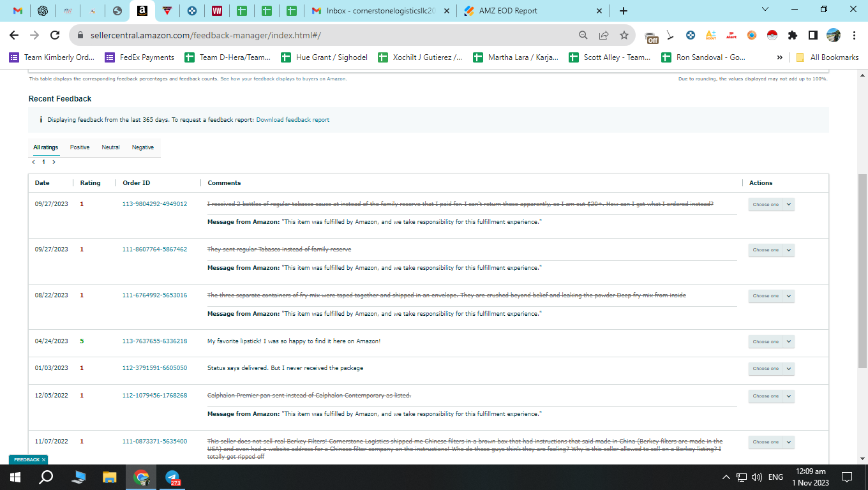
Task: Open the page zoom control icon
Action: [583, 35]
